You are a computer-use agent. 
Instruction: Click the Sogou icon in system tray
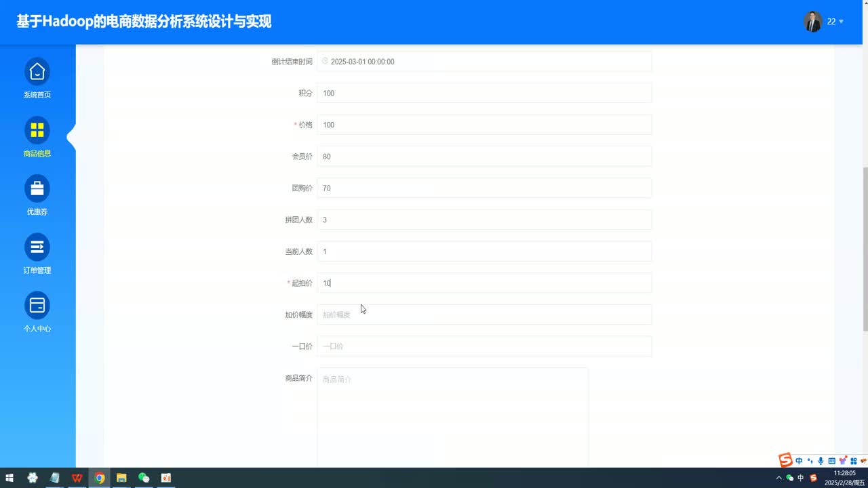tap(814, 478)
